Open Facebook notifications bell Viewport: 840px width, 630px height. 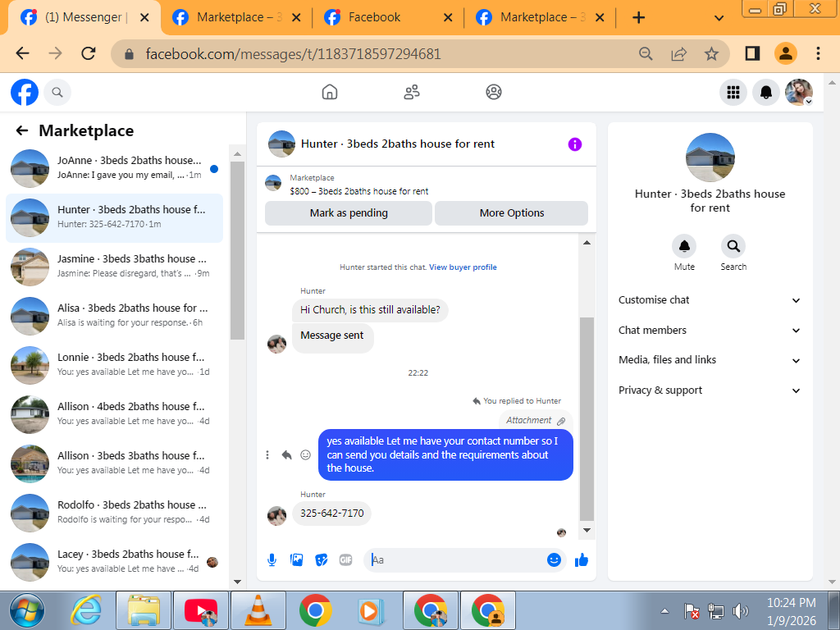coord(766,92)
